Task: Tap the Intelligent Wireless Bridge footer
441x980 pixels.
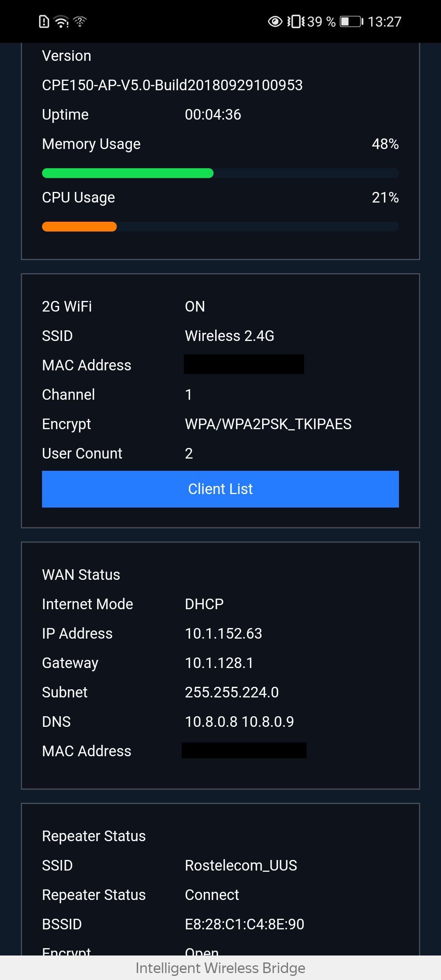Action: click(220, 968)
